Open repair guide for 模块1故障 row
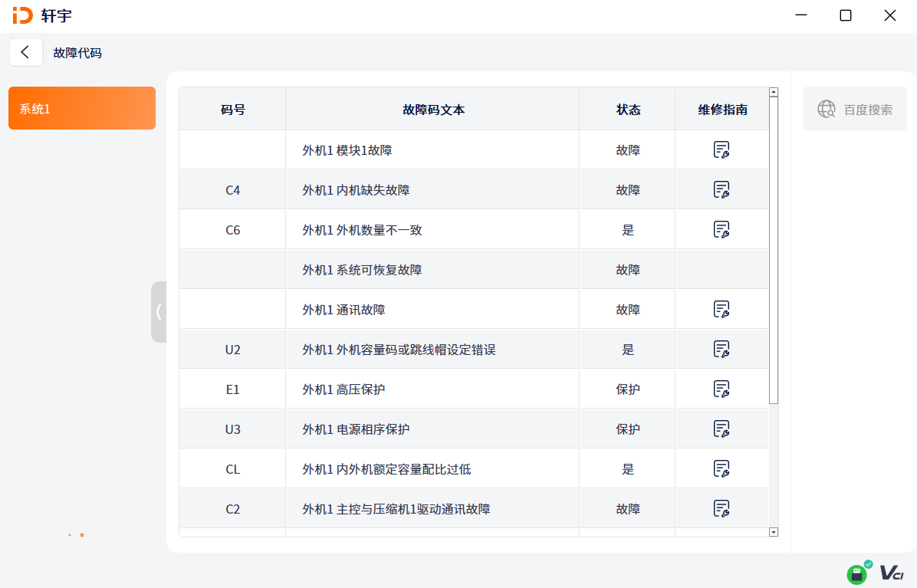Screen dimensions: 917x588 tap(721, 150)
